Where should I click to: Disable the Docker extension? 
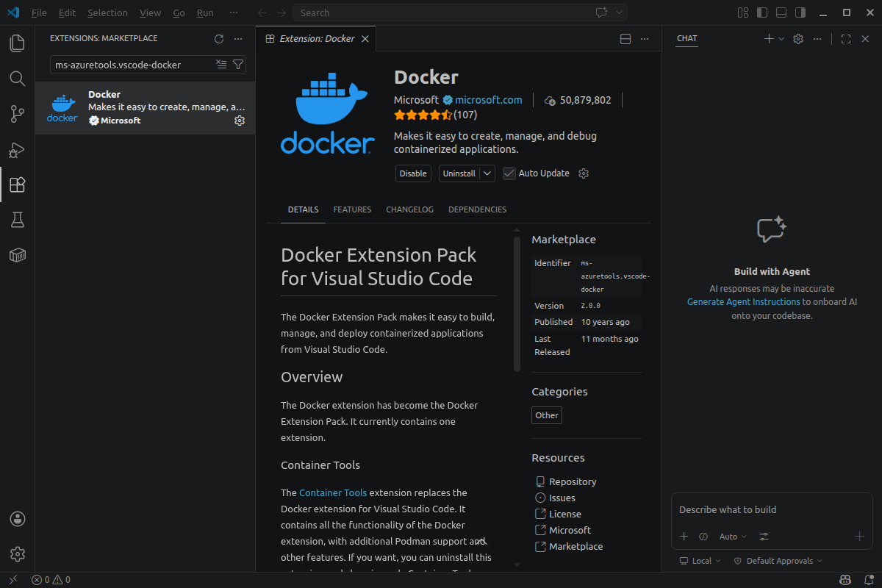[x=413, y=173]
